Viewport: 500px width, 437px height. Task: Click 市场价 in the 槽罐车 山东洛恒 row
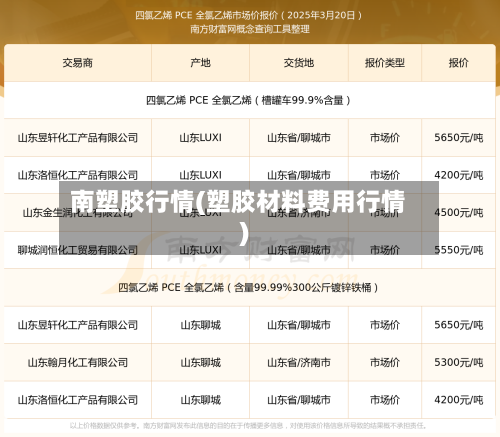click(x=385, y=175)
